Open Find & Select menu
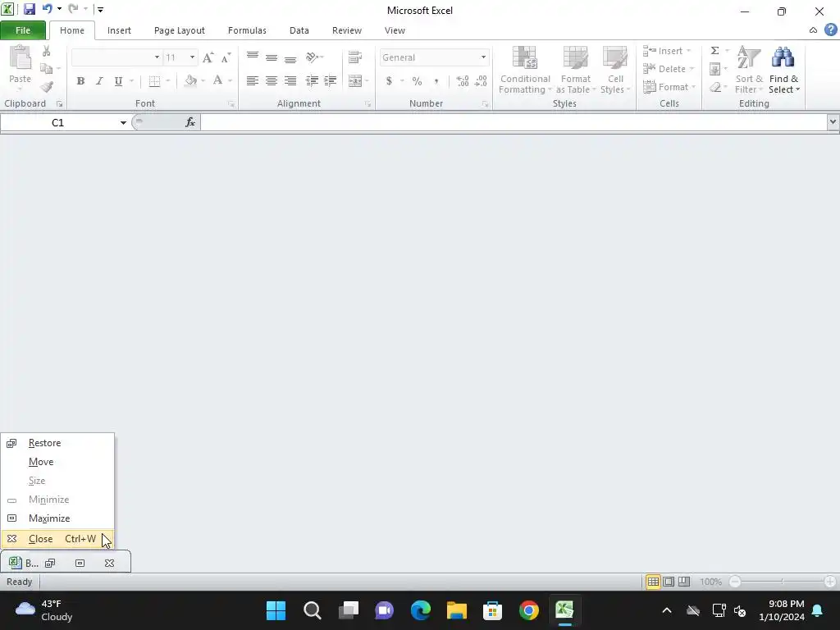This screenshot has width=840, height=630. [x=783, y=71]
